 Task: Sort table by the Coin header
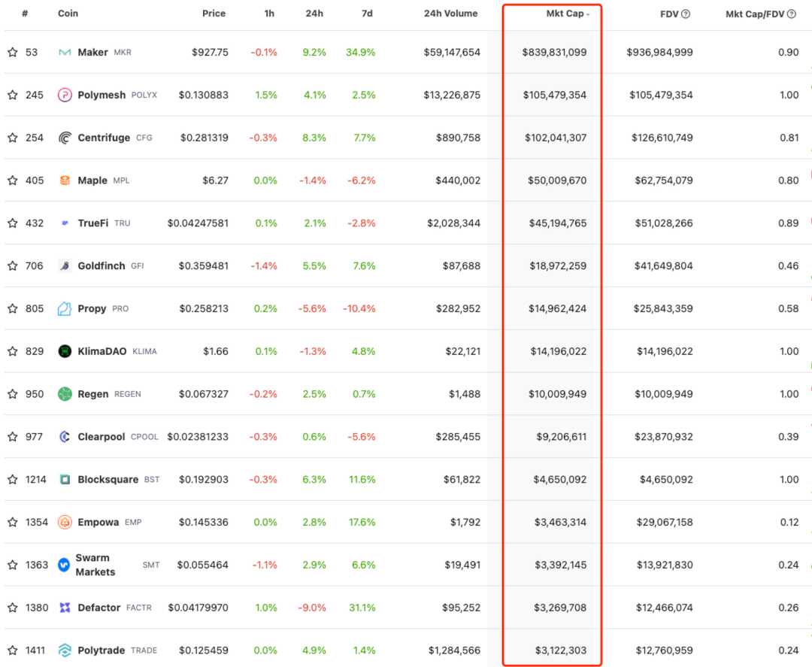[x=68, y=14]
